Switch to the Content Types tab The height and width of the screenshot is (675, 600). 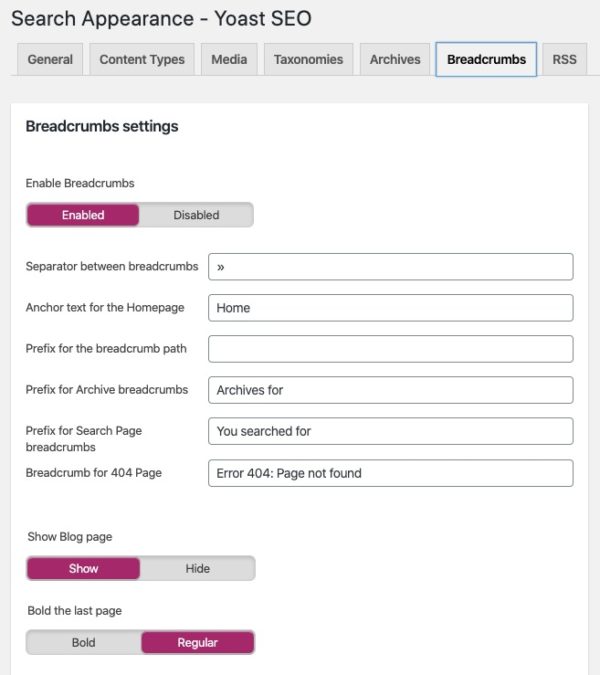tap(142, 59)
